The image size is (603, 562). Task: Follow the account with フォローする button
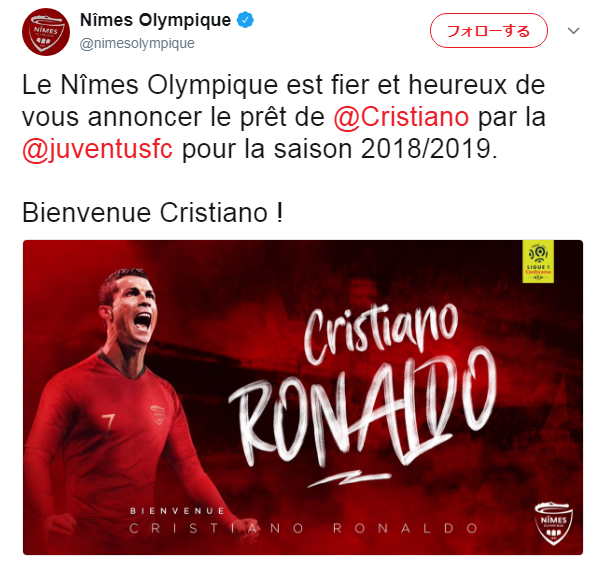pyautogui.click(x=488, y=30)
